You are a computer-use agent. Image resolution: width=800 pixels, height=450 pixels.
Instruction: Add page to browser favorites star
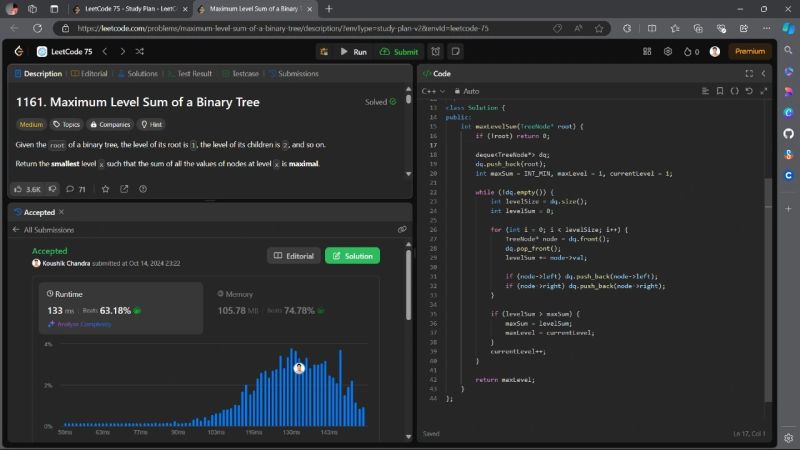click(599, 29)
